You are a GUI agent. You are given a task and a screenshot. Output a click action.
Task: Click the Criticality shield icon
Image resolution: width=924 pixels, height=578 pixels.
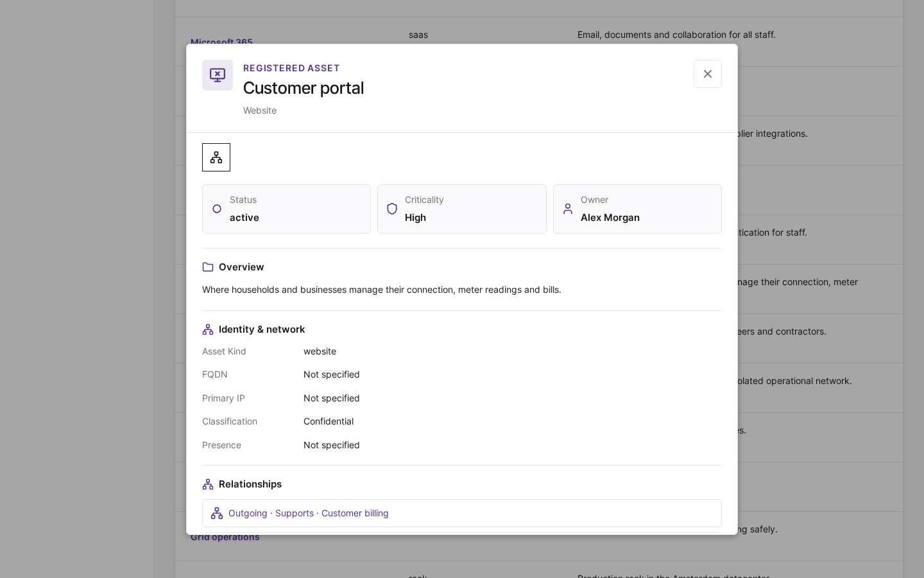(392, 209)
